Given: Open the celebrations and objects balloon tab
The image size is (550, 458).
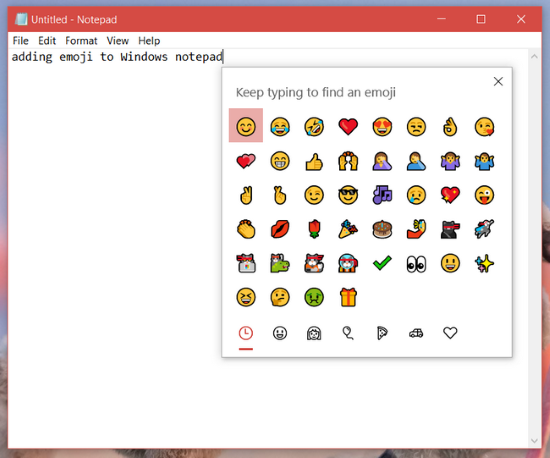Looking at the screenshot, I should pos(348,333).
